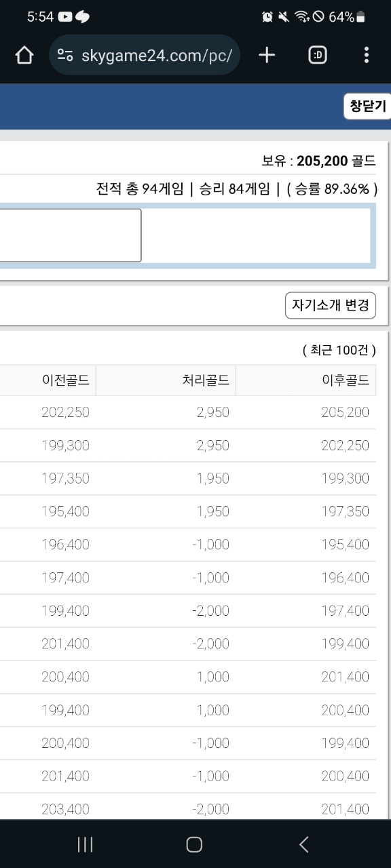Tap the row with 이후골드 205,200
Screen dimensions: 391x868
pos(188,412)
